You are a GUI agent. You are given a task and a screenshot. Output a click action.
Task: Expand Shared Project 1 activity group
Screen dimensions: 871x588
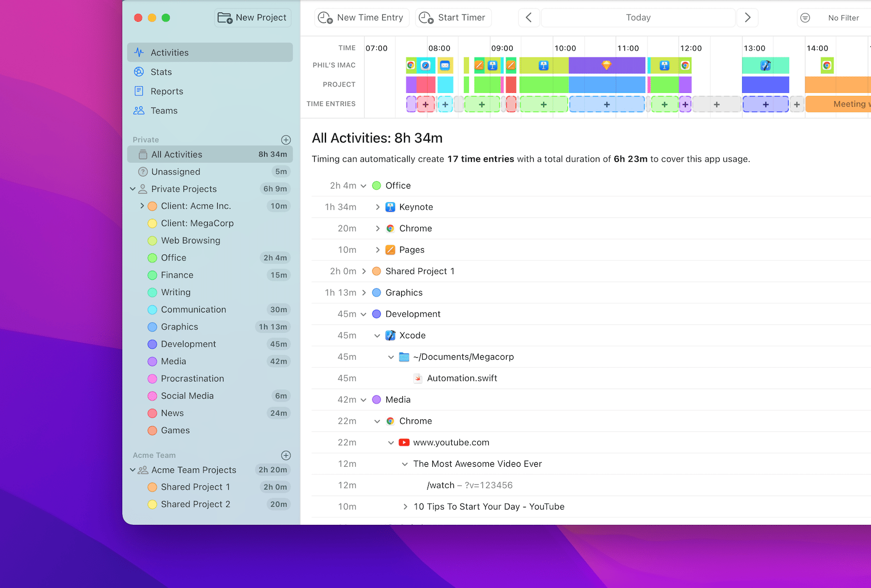click(x=364, y=271)
